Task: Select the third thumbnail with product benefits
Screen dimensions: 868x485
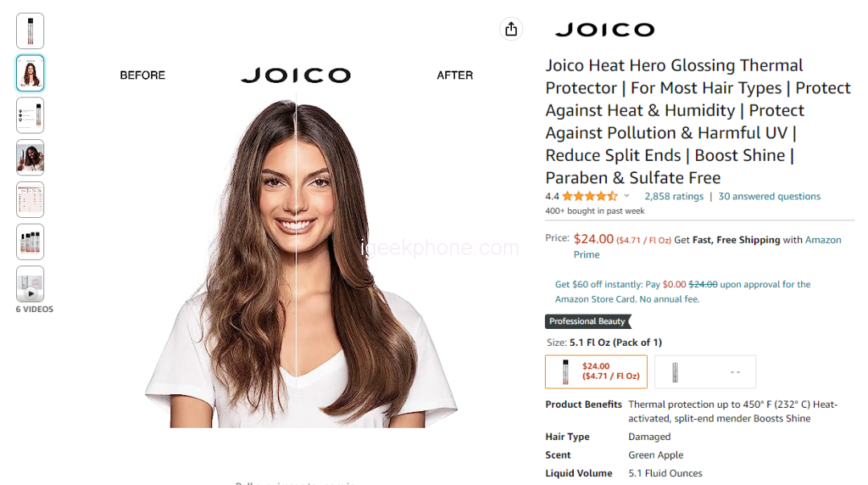Action: pyautogui.click(x=30, y=115)
